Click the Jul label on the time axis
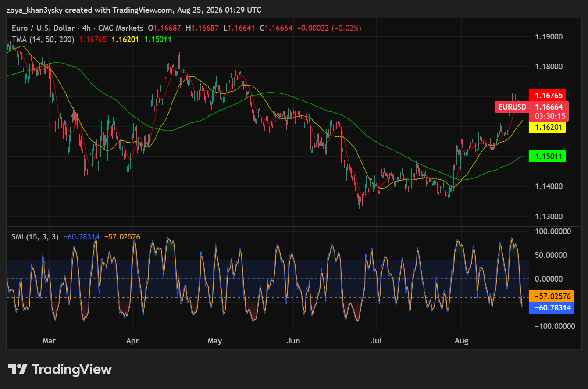The image size is (588, 389). pyautogui.click(x=376, y=341)
